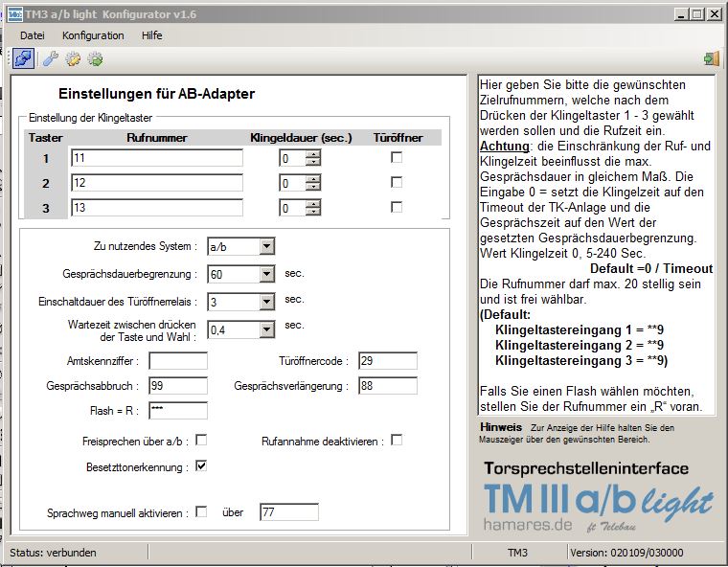Click the Achtung word in help text
Screen dimensions: 728x567
504,146
